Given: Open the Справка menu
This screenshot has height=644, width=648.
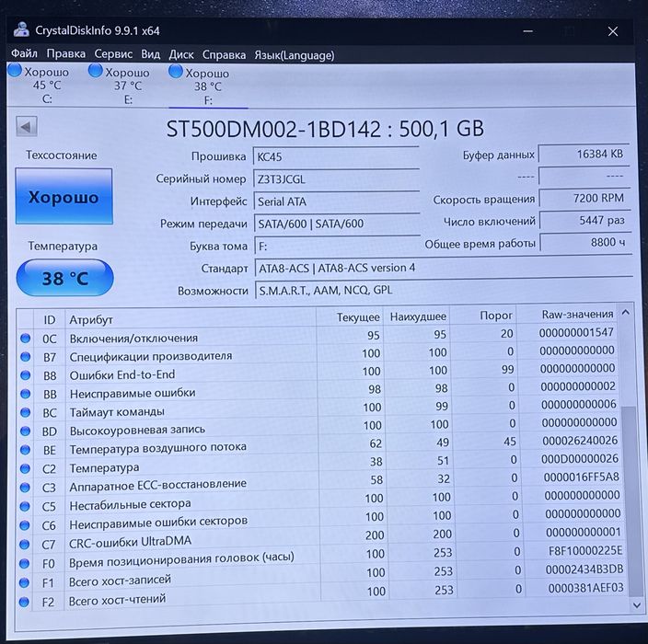Looking at the screenshot, I should (224, 55).
